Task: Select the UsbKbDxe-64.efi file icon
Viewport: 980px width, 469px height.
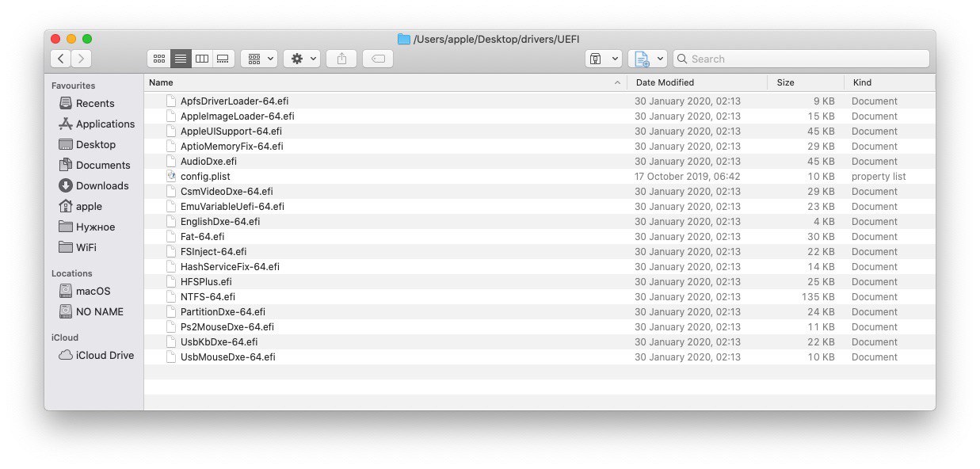Action: 170,342
